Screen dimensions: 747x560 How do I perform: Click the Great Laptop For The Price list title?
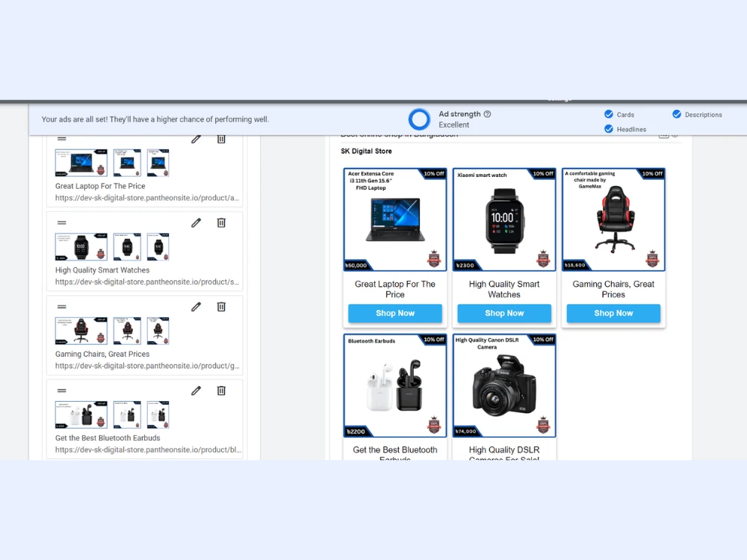coord(100,186)
